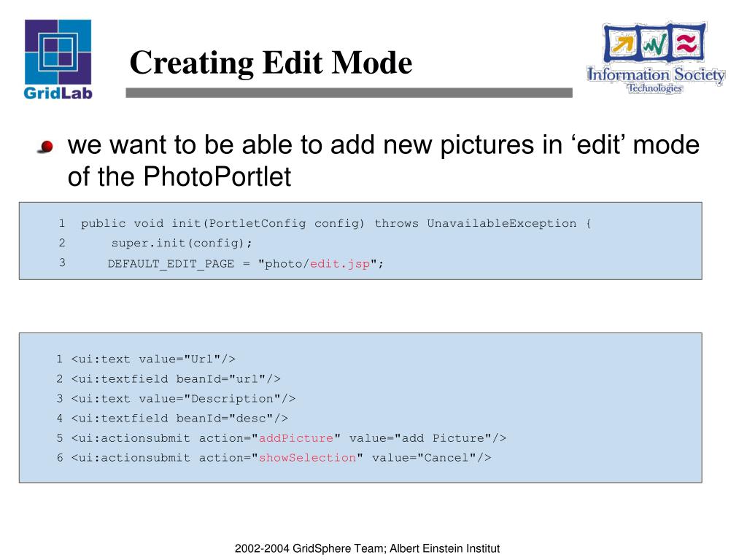The width and height of the screenshot is (747, 560).
Task: Click the red 'edit.jsp' text
Action: pos(340,264)
